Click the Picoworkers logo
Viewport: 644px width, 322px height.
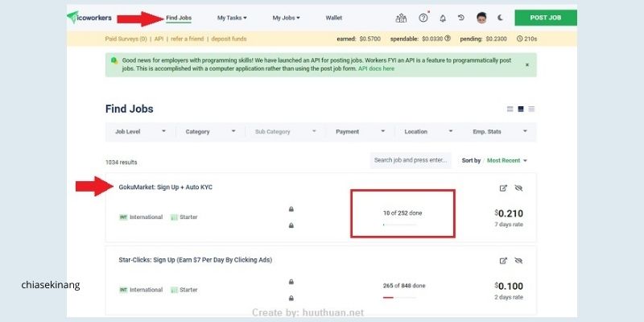pyautogui.click(x=92, y=17)
